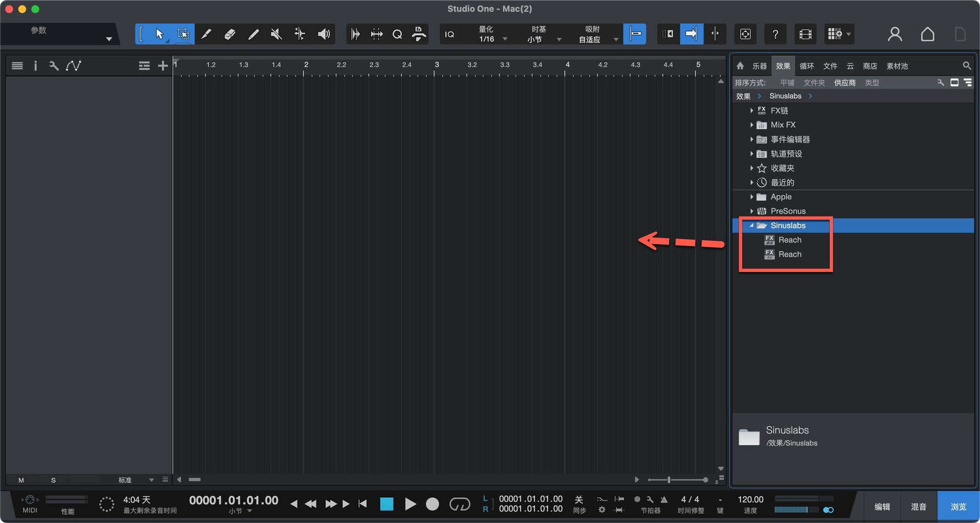Image resolution: width=980 pixels, height=523 pixels.
Task: Sort effects by 文件夹
Action: 814,83
